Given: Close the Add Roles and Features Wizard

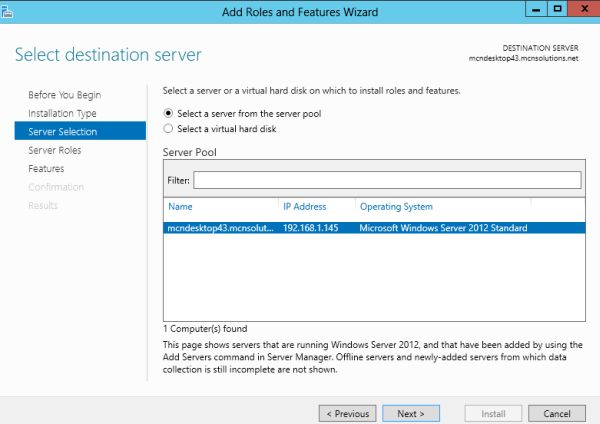Looking at the screenshot, I should (x=584, y=10).
